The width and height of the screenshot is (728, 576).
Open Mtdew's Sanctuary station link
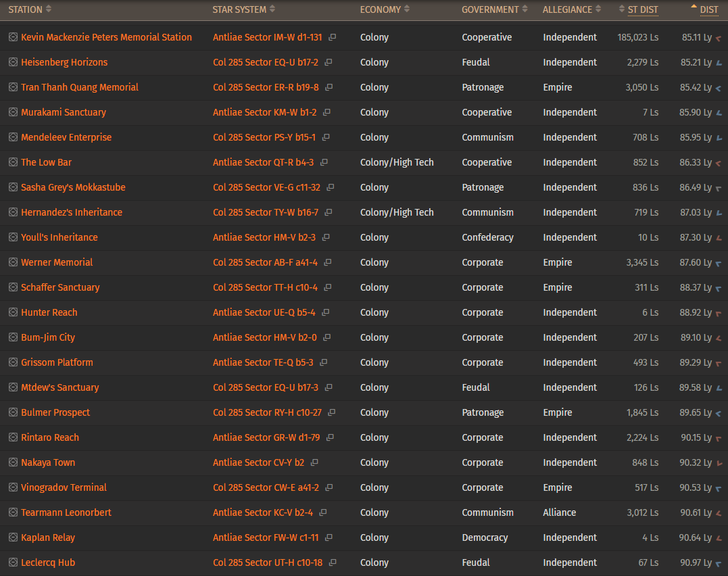coord(60,387)
